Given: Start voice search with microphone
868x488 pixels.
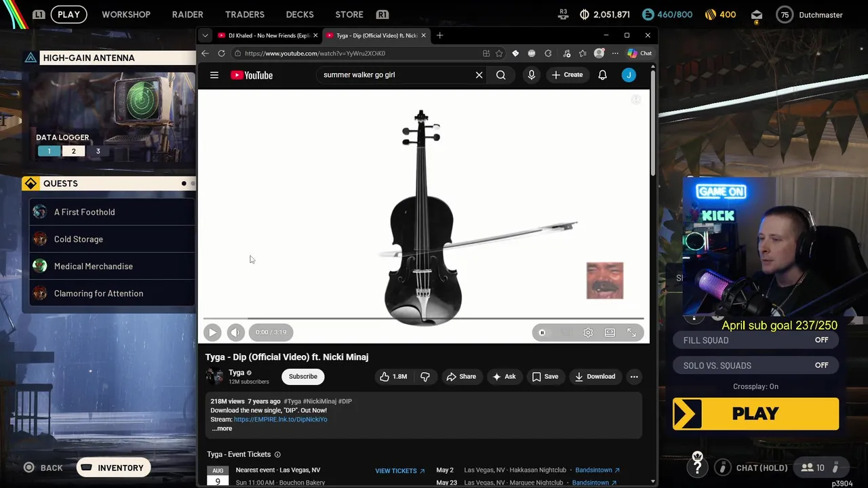Looking at the screenshot, I should point(532,75).
